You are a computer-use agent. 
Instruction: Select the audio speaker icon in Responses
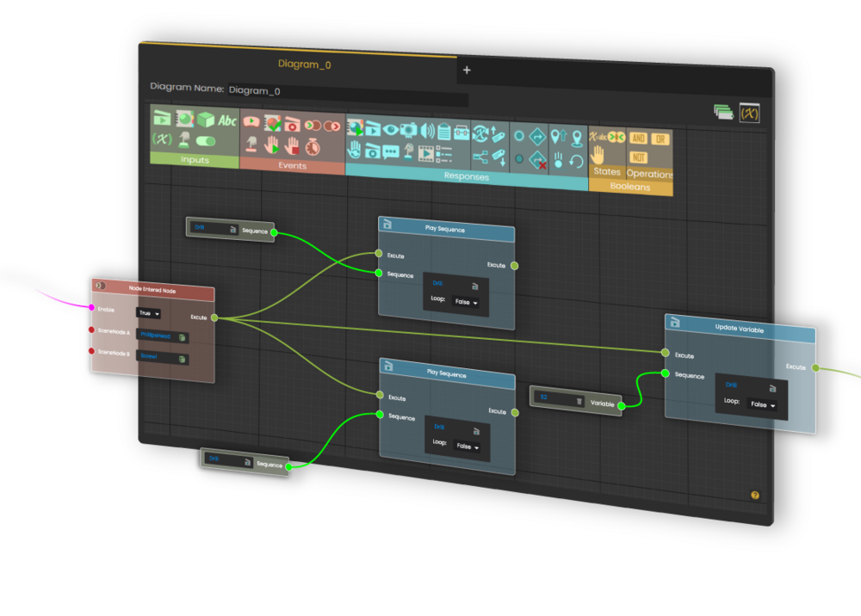[x=425, y=129]
